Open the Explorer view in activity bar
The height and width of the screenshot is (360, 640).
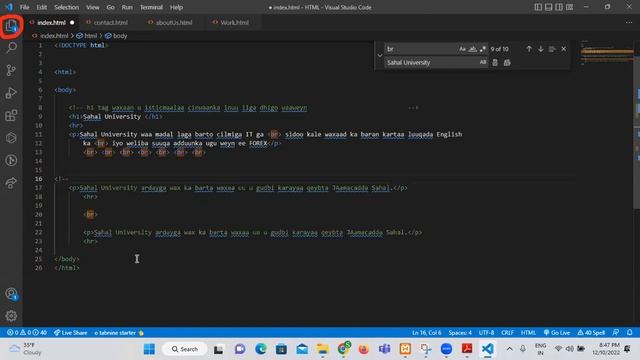11,26
